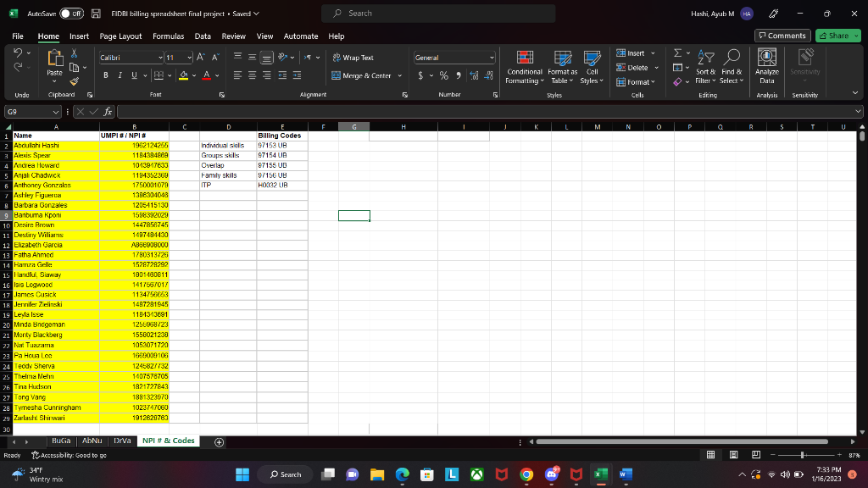Switch to Page Layout view icon
The height and width of the screenshot is (488, 868).
coord(733,455)
